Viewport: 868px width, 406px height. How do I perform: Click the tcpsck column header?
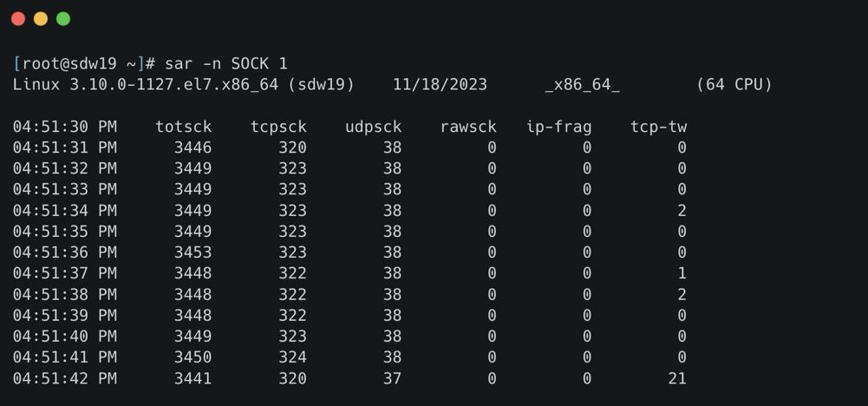278,127
